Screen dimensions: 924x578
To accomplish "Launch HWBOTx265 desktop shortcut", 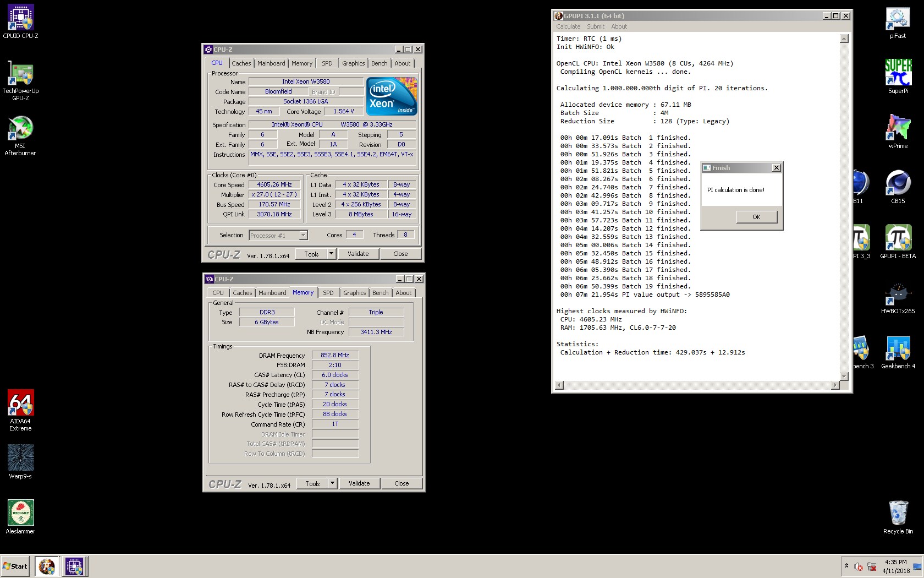I will pyautogui.click(x=898, y=297).
